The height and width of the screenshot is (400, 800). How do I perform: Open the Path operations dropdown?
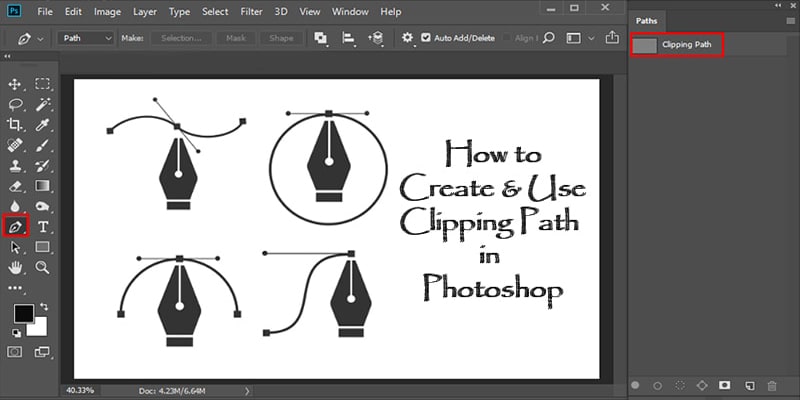coord(320,38)
